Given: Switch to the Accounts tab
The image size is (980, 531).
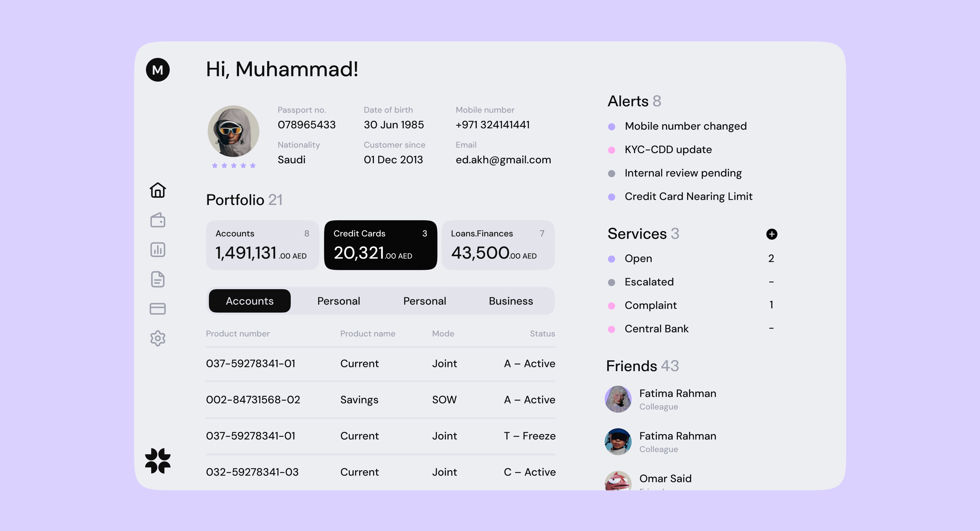Looking at the screenshot, I should click(250, 301).
